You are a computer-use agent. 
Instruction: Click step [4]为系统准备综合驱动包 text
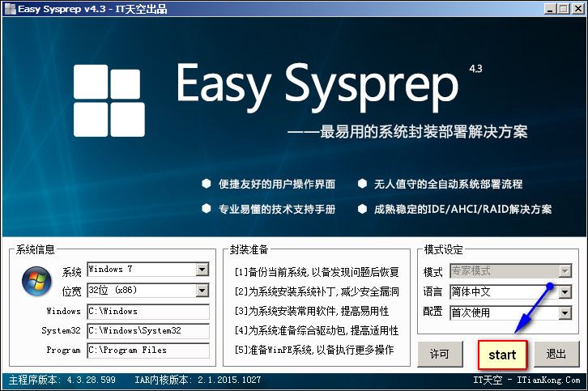[317, 330]
